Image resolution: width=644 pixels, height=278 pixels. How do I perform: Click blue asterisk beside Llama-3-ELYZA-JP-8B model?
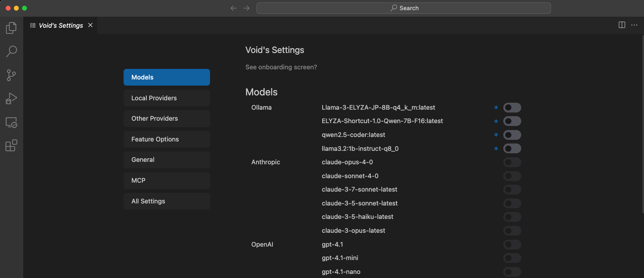[496, 108]
